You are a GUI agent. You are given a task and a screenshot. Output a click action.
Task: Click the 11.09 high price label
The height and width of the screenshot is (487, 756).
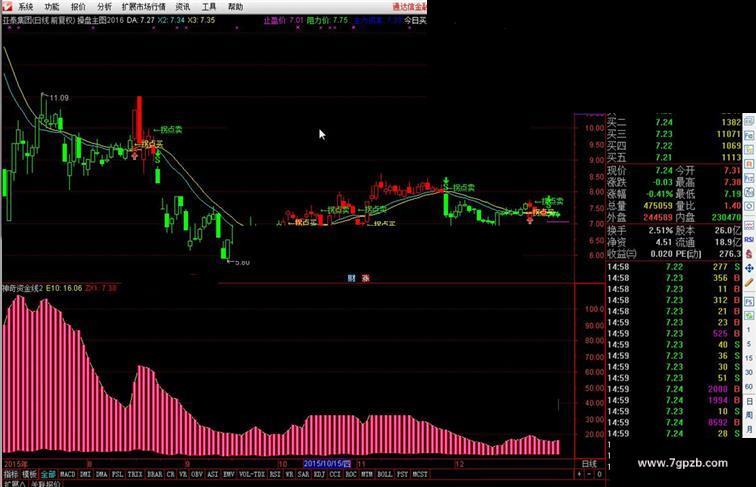click(x=59, y=98)
